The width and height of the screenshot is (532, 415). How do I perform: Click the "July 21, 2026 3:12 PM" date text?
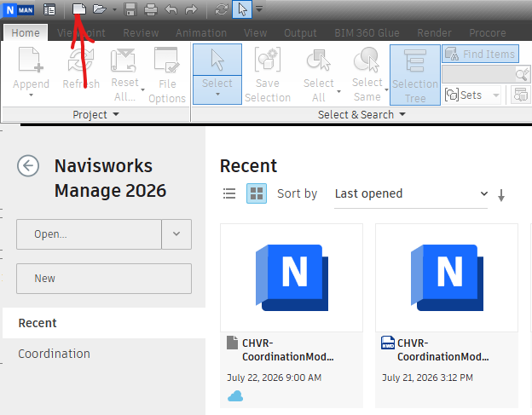(x=427, y=378)
